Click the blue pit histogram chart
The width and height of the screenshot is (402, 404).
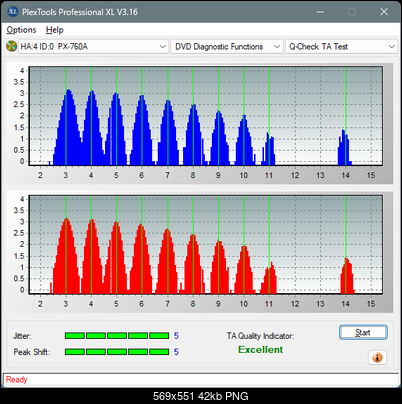pos(206,116)
